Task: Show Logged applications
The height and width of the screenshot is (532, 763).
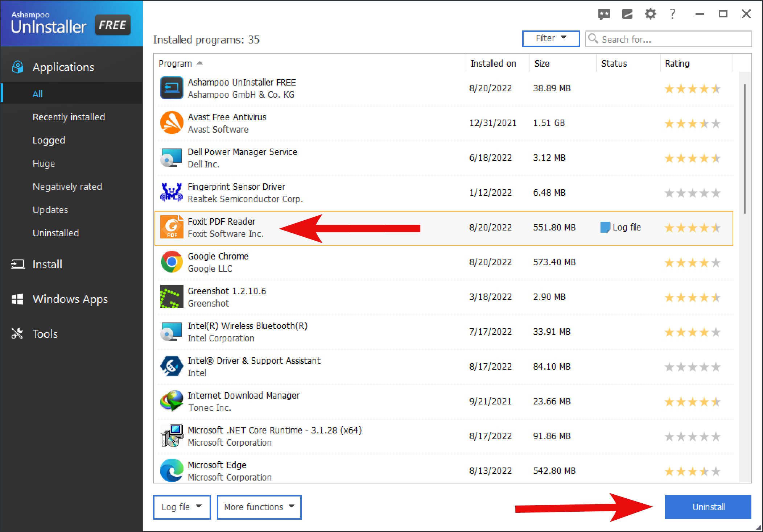Action: 49,140
